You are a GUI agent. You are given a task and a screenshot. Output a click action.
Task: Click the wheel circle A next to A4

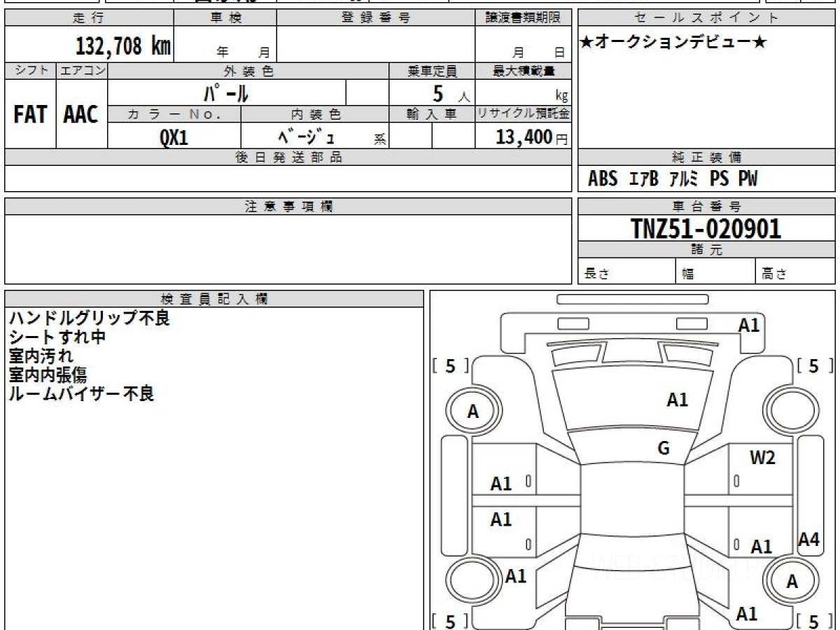click(792, 581)
